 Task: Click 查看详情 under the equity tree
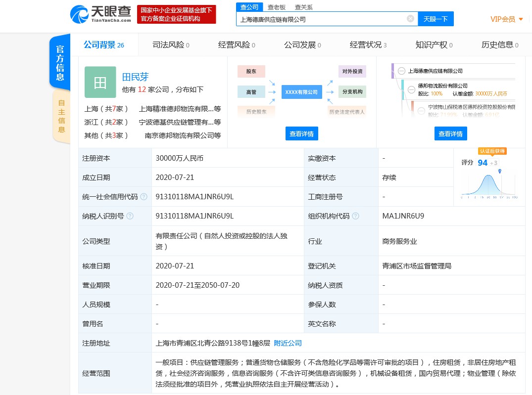point(450,134)
